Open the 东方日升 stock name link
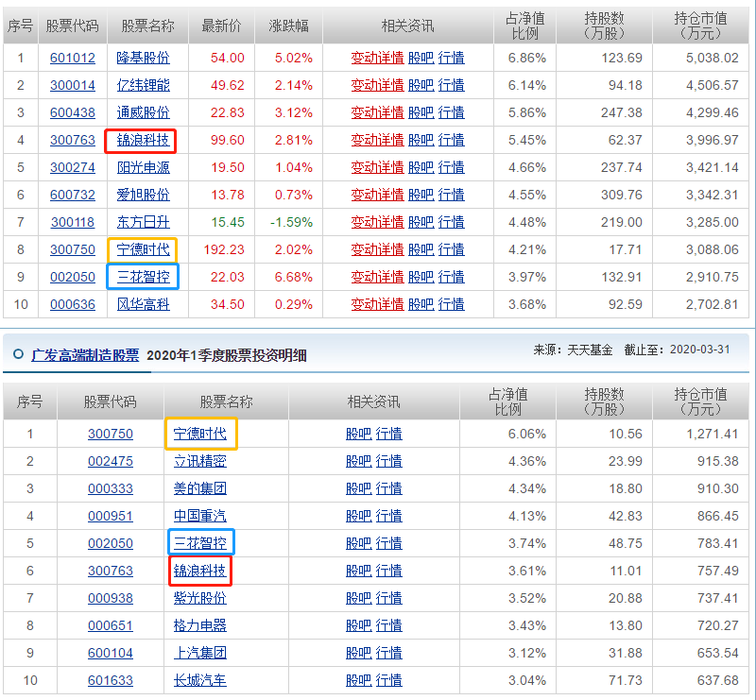Viewport: 756px width, 700px height. pos(144,222)
